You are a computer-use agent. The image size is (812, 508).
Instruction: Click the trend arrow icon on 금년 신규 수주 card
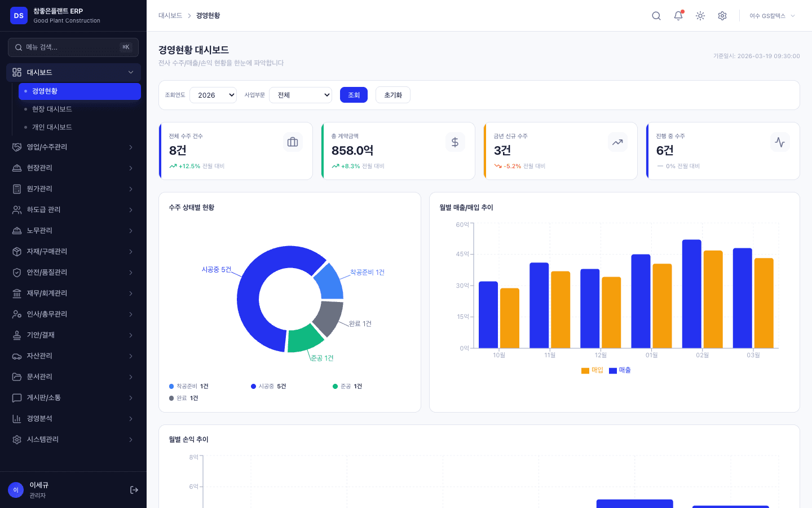pyautogui.click(x=617, y=142)
